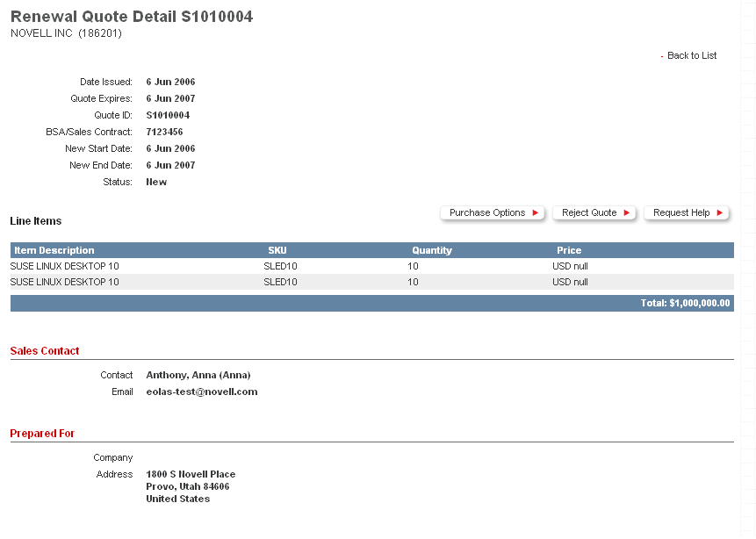Viewport: 756px width, 539px height.
Task: Click the Request Help button
Action: 686,212
